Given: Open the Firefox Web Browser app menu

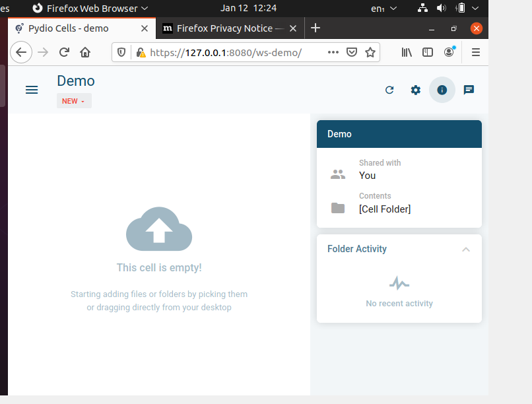Looking at the screenshot, I should 90,8.
